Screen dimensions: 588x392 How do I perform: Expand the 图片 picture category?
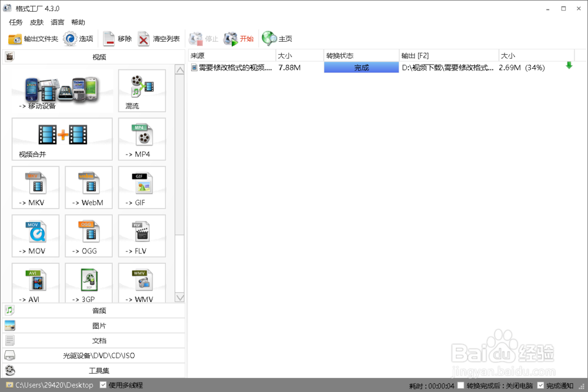tap(93, 326)
